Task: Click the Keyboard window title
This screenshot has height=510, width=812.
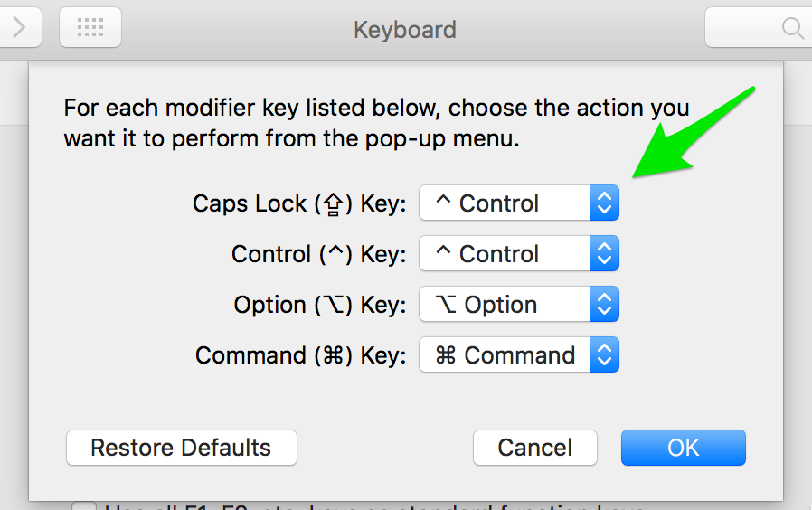Action: click(x=405, y=30)
